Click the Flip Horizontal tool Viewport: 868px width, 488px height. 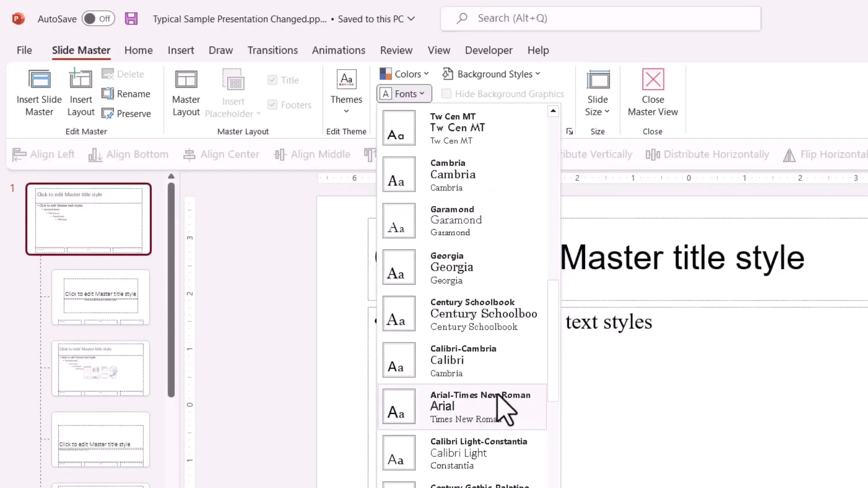click(x=825, y=155)
